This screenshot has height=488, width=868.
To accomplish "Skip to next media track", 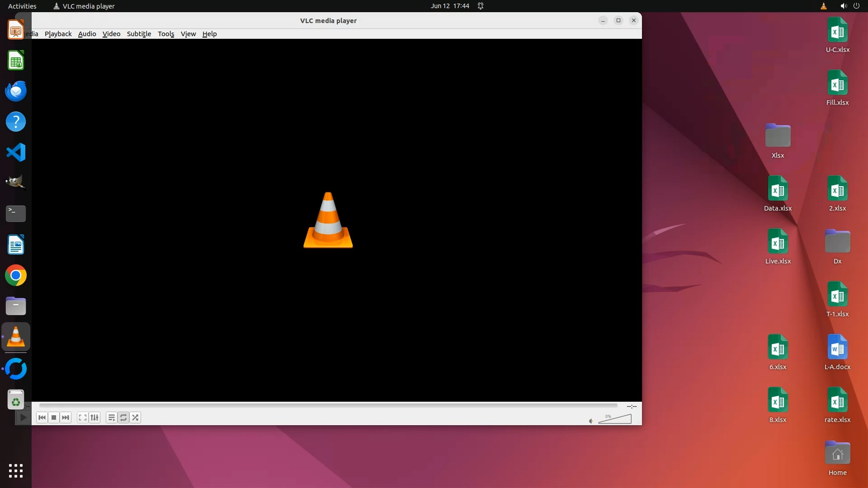I will click(x=66, y=418).
